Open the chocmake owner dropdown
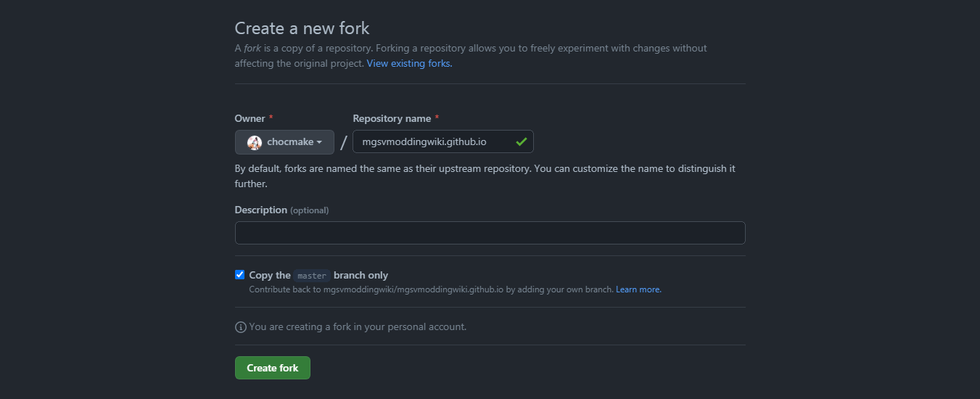Image resolution: width=980 pixels, height=399 pixels. pos(284,142)
